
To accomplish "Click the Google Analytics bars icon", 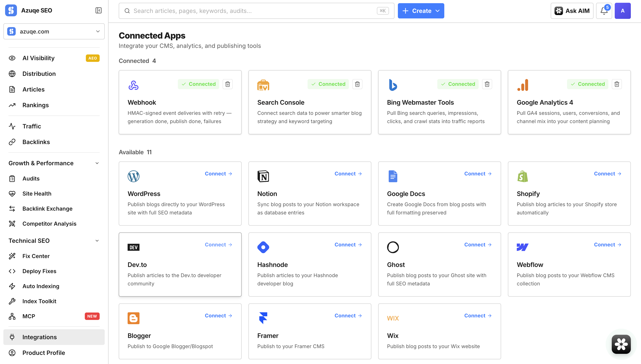I will 523,85.
